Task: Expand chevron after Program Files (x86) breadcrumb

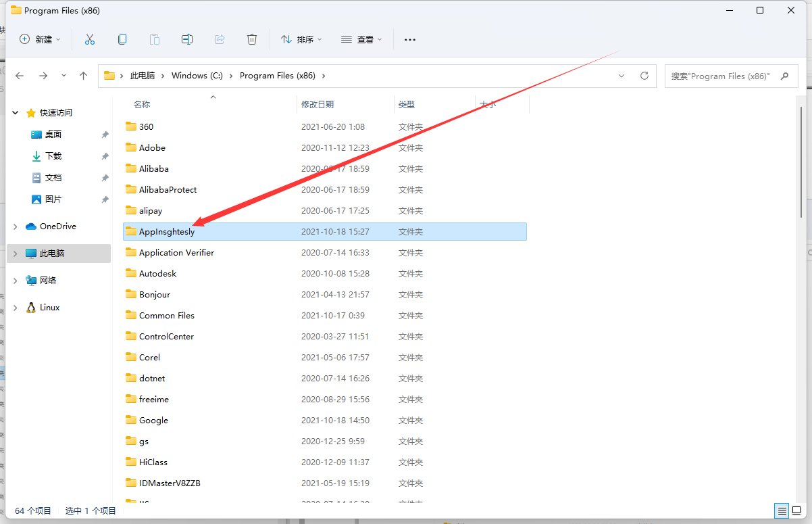Action: coord(324,76)
